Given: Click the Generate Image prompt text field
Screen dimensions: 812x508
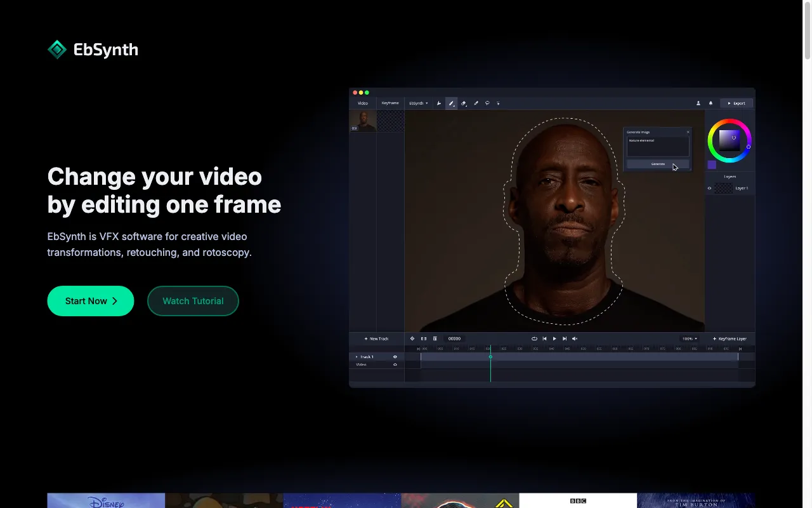Looking at the screenshot, I should click(658, 147).
